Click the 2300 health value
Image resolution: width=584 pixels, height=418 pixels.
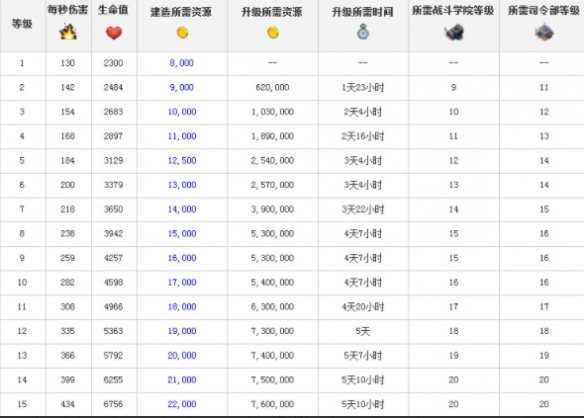pyautogui.click(x=113, y=63)
